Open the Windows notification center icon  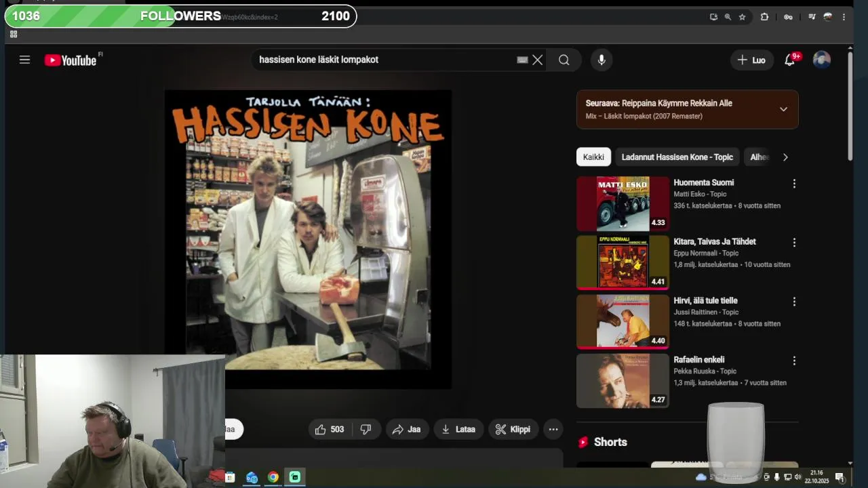840,477
